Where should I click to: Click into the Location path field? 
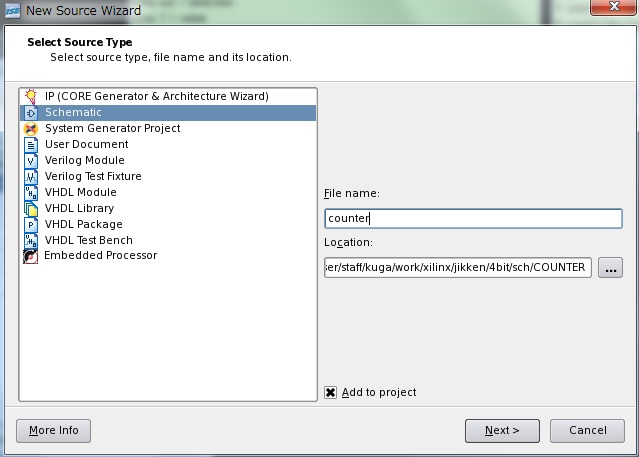point(458,268)
